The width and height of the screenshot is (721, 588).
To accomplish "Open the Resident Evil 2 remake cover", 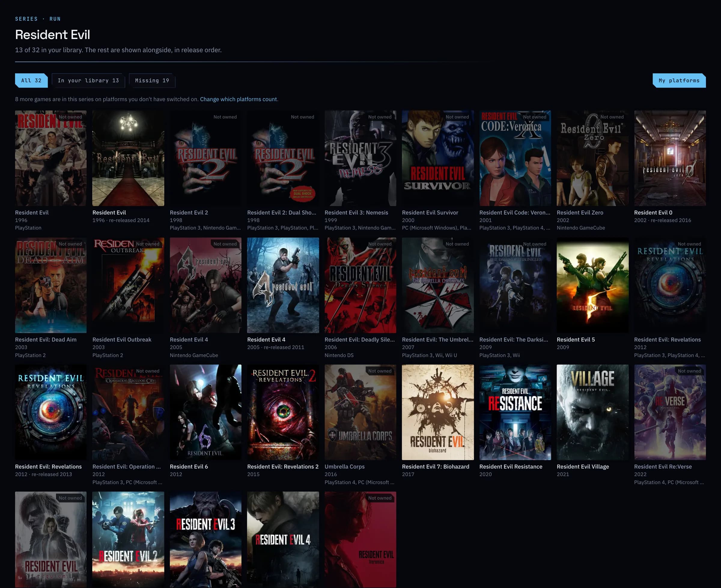I will click(x=128, y=540).
